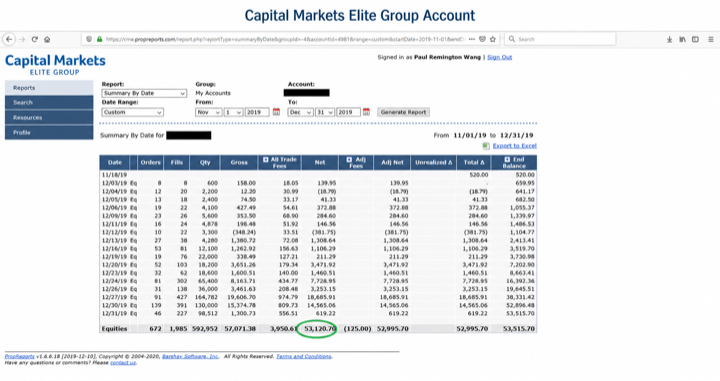Click the Save to Pocket icon
Screen dimensions: 720x381
click(x=482, y=39)
